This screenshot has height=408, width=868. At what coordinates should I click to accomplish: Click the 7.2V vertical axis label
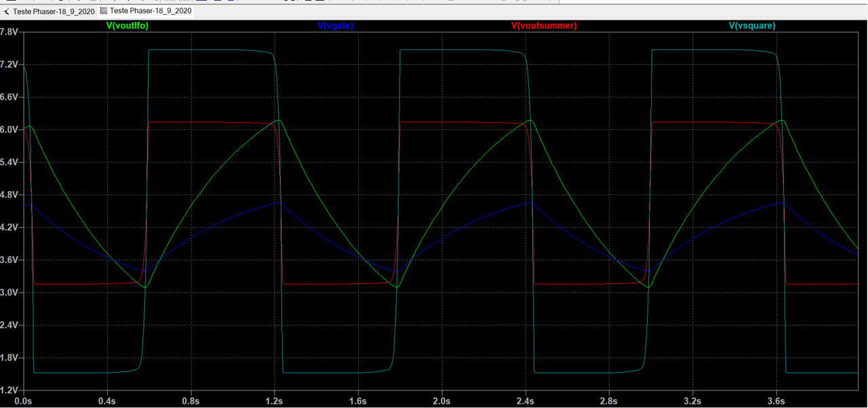pos(9,64)
